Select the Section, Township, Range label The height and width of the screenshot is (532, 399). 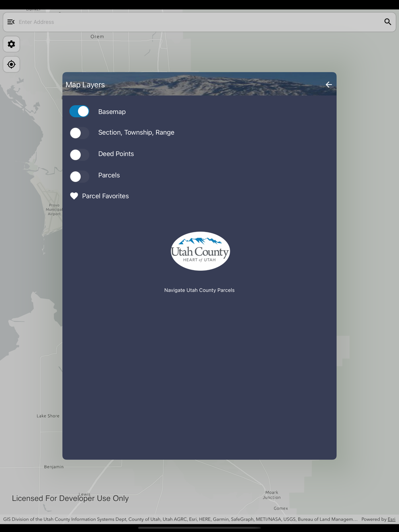(x=136, y=132)
